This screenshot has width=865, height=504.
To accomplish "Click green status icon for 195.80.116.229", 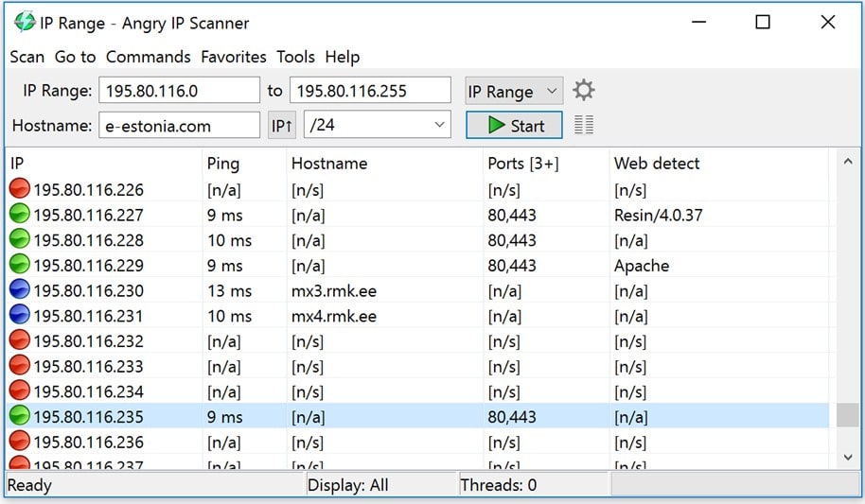I will pyautogui.click(x=20, y=264).
